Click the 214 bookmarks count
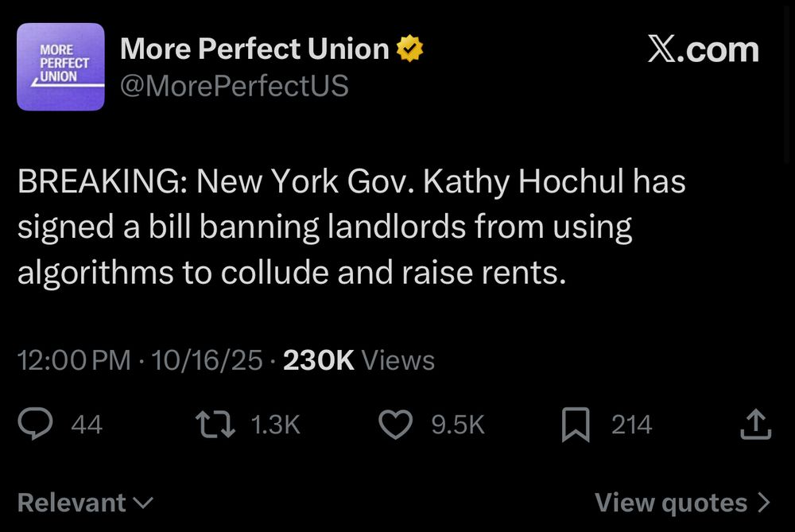 (631, 425)
